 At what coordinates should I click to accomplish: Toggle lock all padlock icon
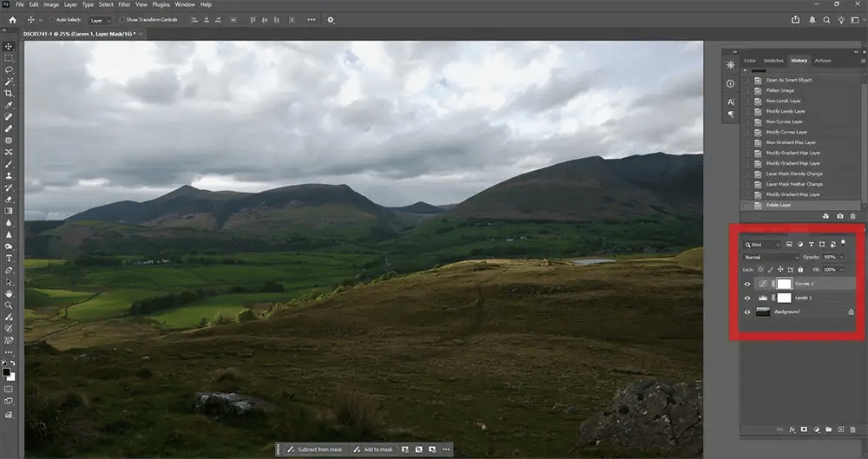(800, 270)
